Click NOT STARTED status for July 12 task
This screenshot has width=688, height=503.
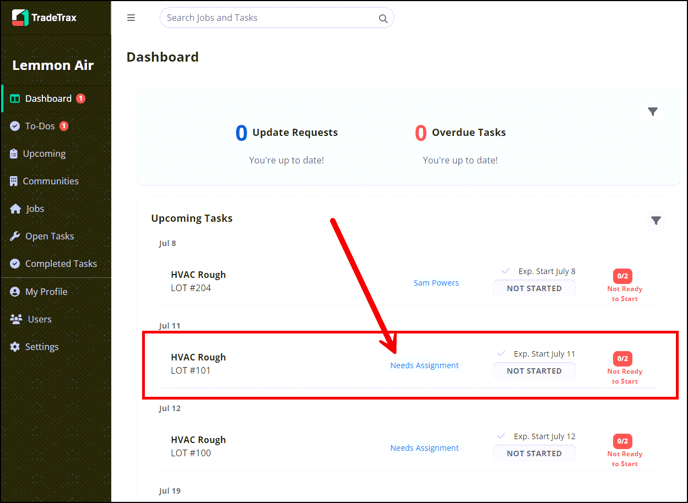click(x=534, y=453)
